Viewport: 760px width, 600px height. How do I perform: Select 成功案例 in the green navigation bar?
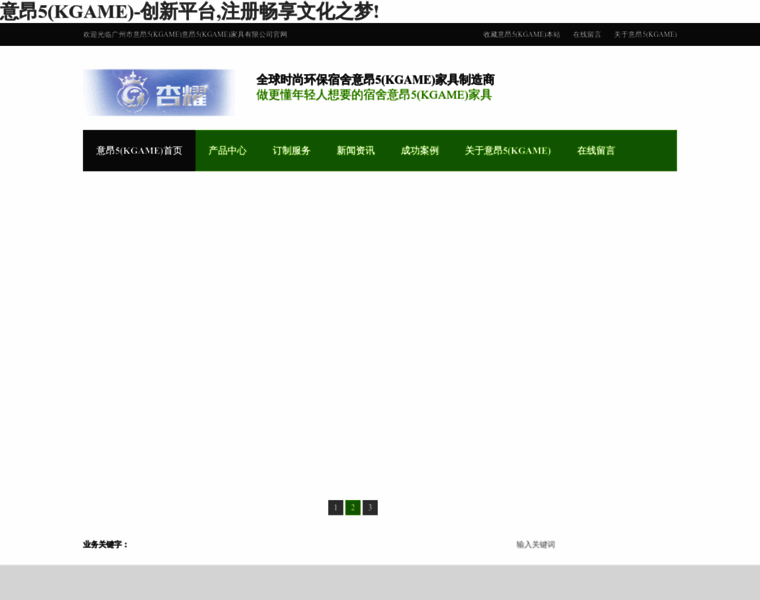(x=419, y=151)
